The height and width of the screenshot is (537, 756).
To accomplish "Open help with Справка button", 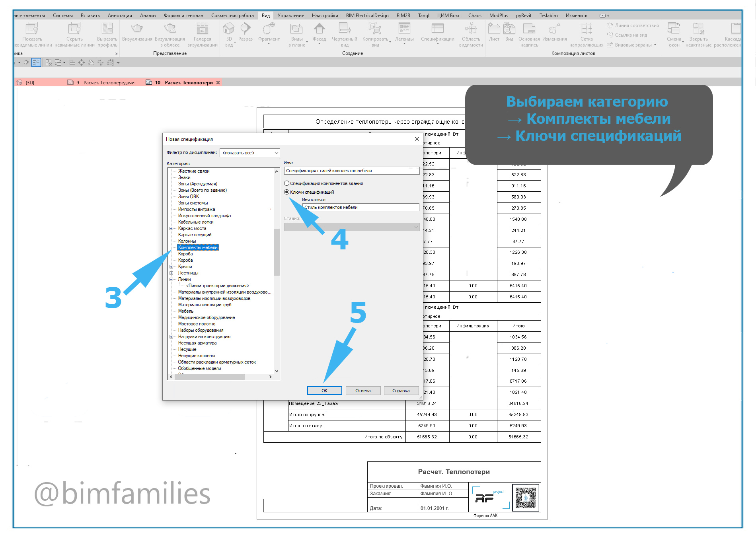I will [x=401, y=391].
